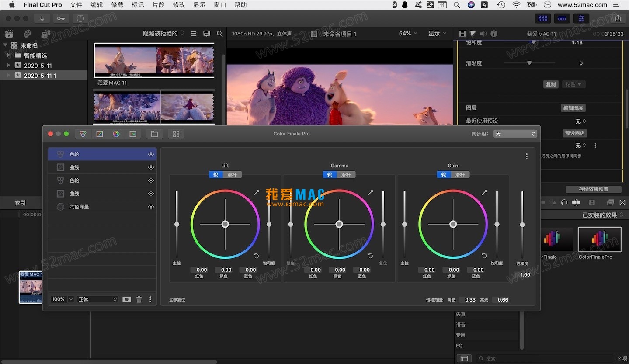This screenshot has height=364, width=629.
Task: Pick a color with the Gain eyedropper
Action: [x=484, y=192]
